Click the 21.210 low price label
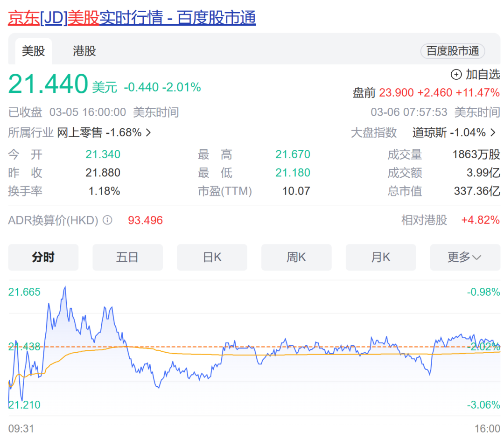The image size is (504, 439). 24,405
